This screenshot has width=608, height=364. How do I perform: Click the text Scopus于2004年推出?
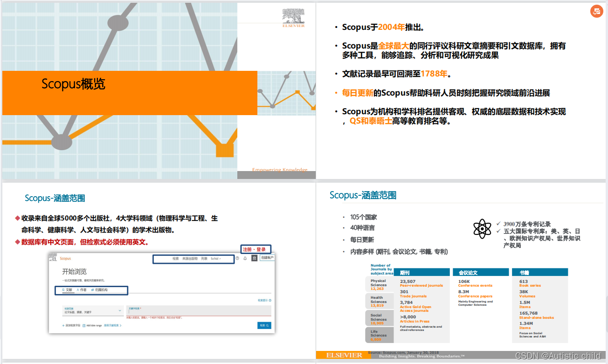pyautogui.click(x=383, y=27)
